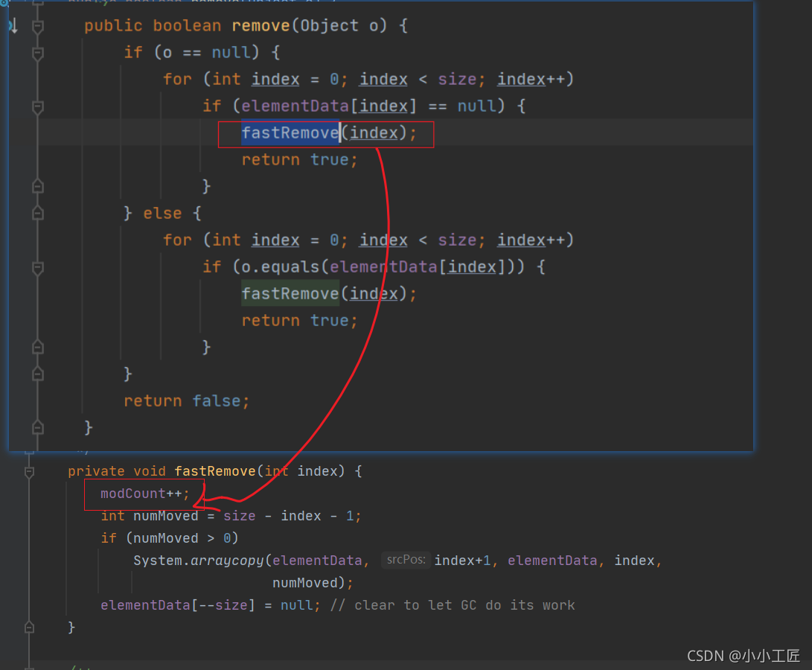Image resolution: width=812 pixels, height=670 pixels.
Task: Select the remove method name
Action: click(x=260, y=25)
